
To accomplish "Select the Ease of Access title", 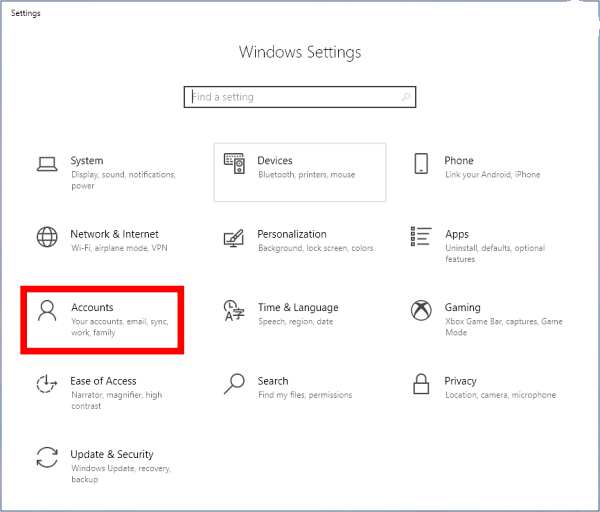I will point(103,381).
